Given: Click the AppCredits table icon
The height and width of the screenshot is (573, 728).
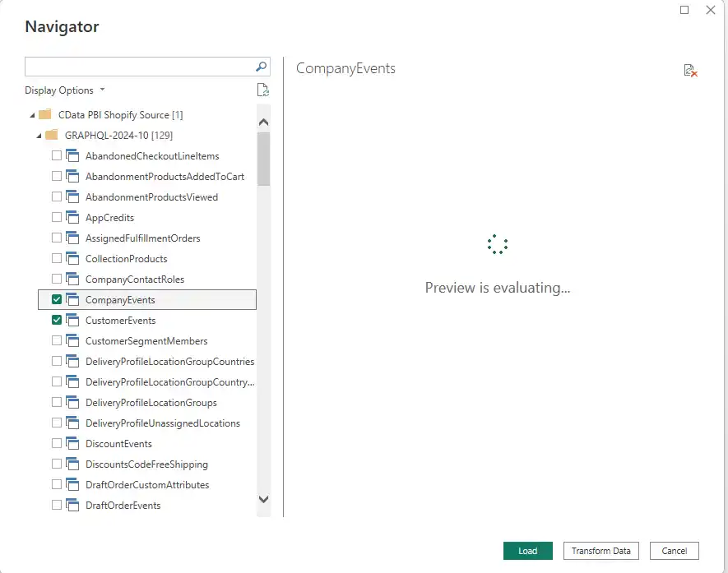Looking at the screenshot, I should (72, 218).
